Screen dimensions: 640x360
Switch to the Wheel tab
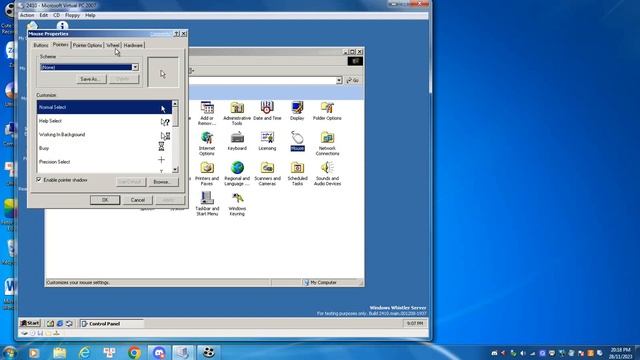[x=113, y=45]
